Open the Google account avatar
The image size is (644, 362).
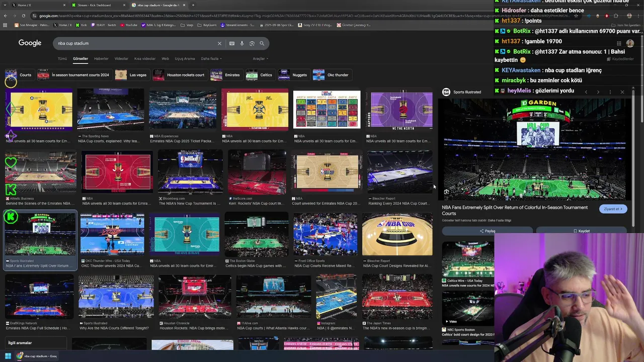(630, 43)
